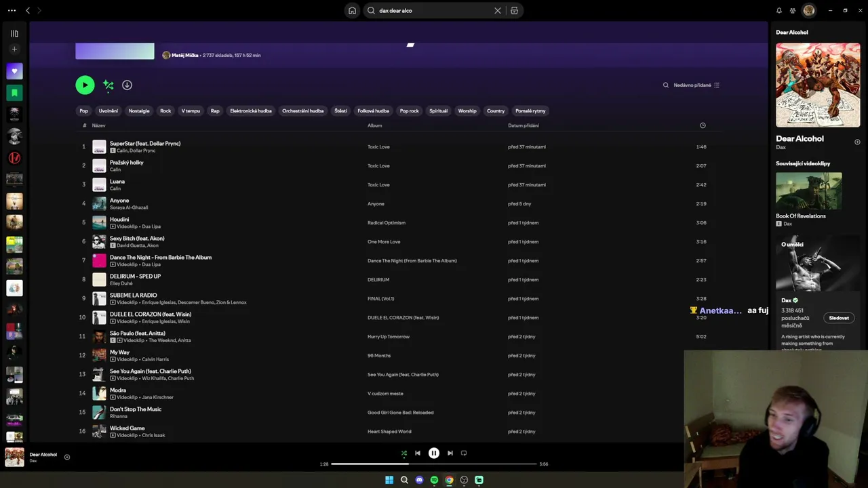The image size is (868, 488).
Task: Search within the playlist
Action: pyautogui.click(x=666, y=85)
